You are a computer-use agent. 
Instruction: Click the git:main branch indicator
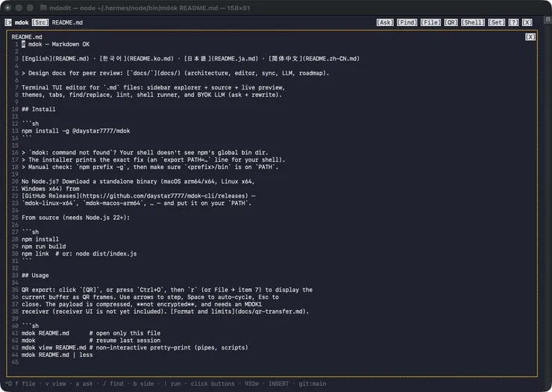pos(313,384)
